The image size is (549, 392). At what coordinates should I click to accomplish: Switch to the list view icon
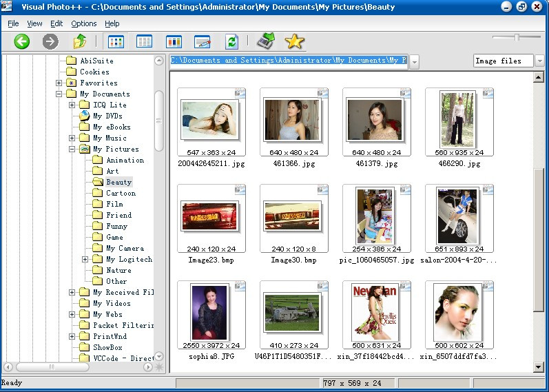pos(145,41)
